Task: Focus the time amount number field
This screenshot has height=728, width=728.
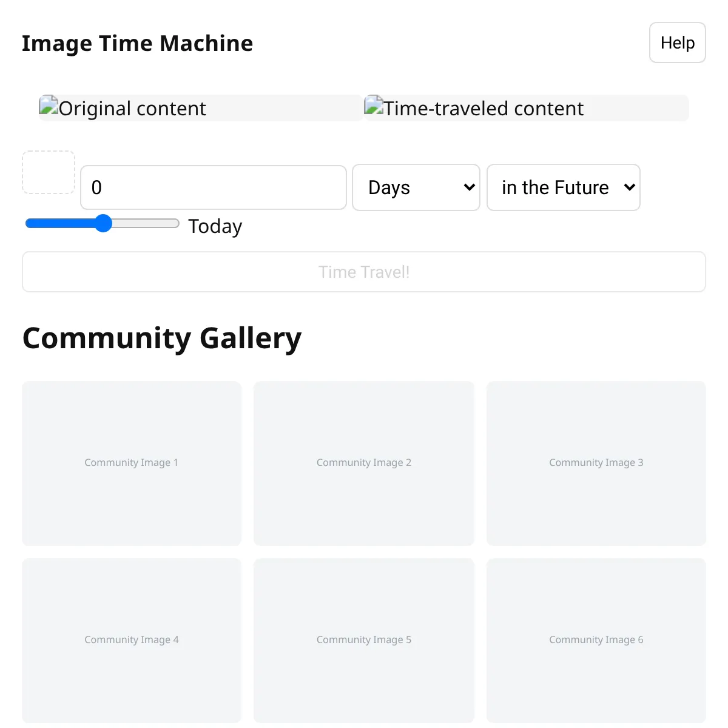Action: click(213, 187)
